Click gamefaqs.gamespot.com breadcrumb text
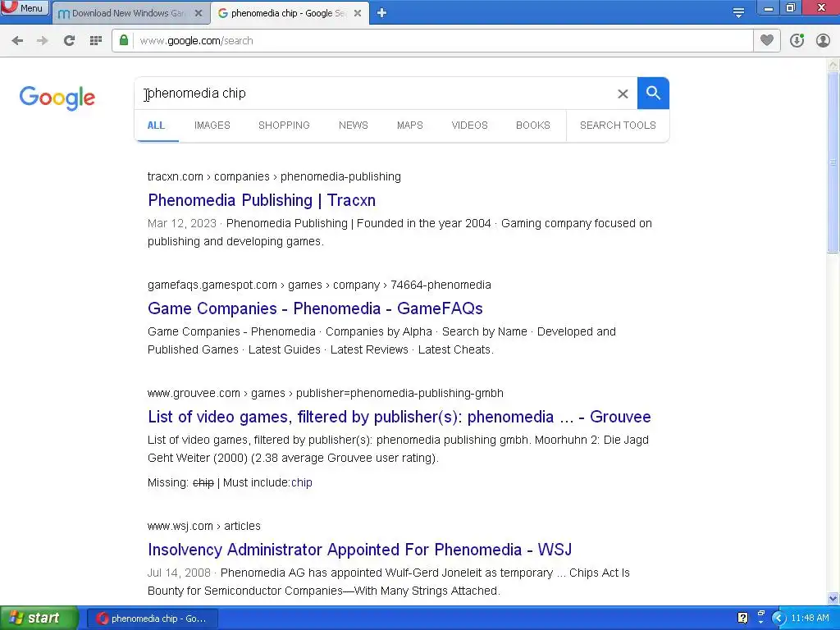 [x=319, y=285]
